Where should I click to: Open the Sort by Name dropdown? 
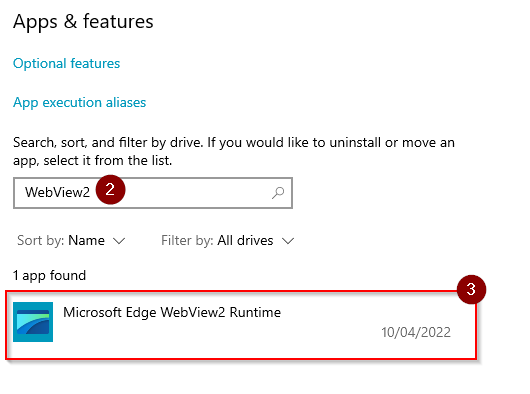tap(71, 241)
